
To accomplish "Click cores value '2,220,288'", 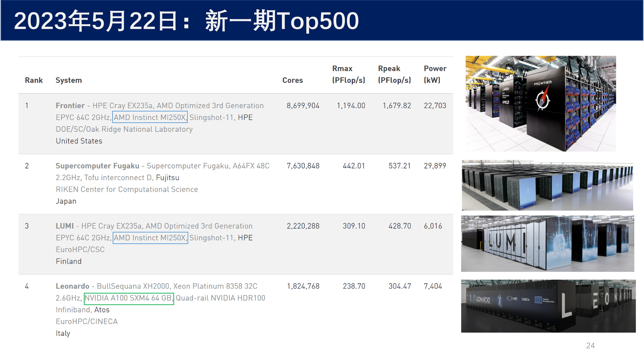I will click(x=303, y=226).
